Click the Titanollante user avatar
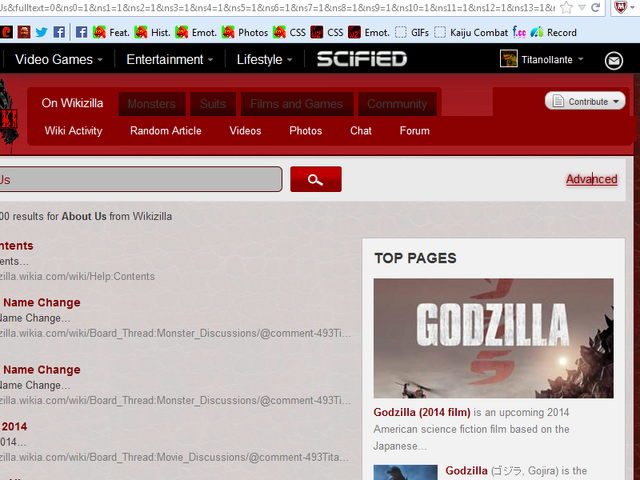This screenshot has height=480, width=640. point(509,58)
